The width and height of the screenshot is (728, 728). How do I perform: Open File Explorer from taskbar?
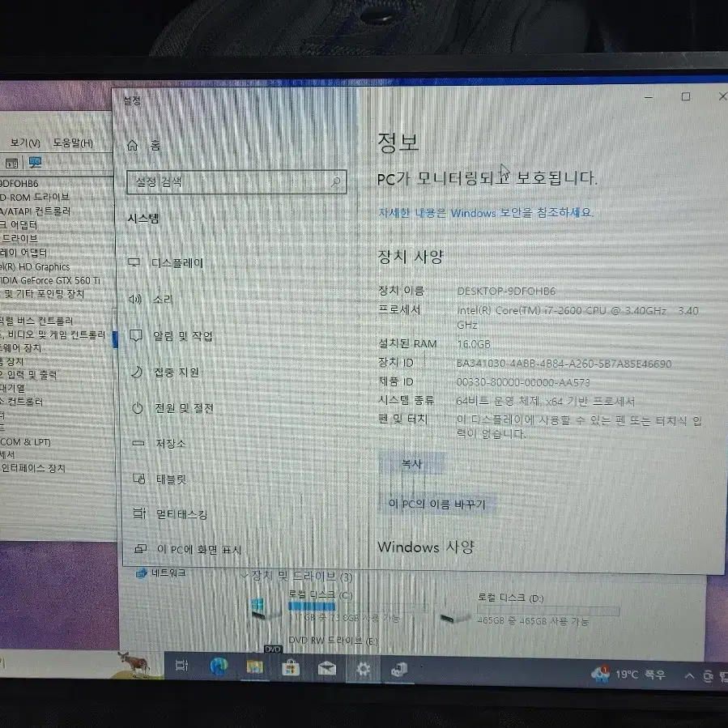coord(254,667)
